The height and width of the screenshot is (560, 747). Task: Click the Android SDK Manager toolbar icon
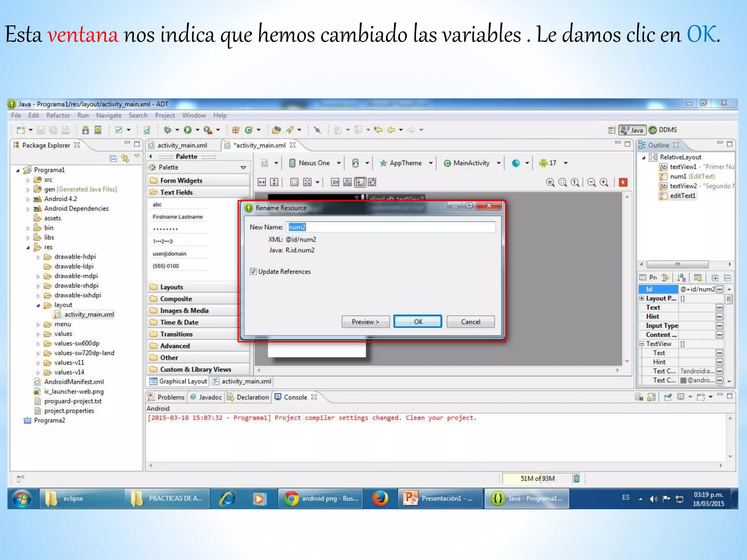[x=85, y=130]
